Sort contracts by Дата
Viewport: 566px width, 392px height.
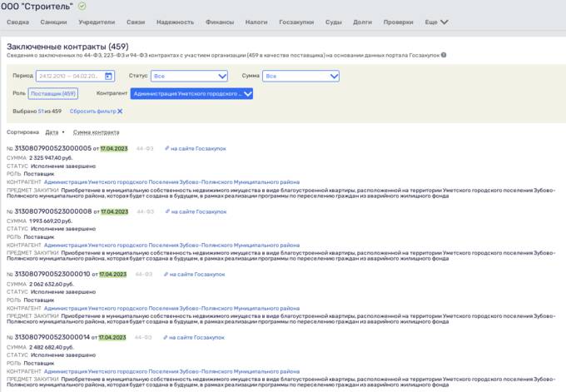click(x=52, y=132)
